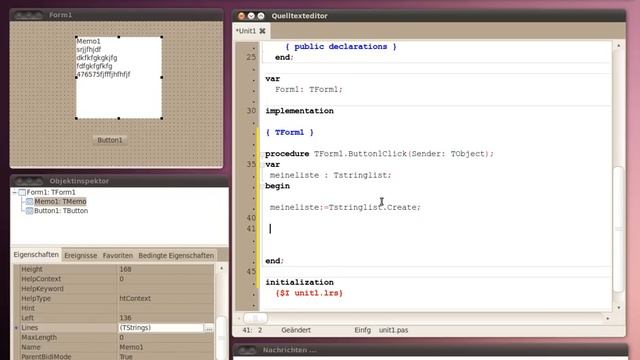The image size is (640, 360).
Task: Click the Button1 component icon in tree
Action: (29, 211)
